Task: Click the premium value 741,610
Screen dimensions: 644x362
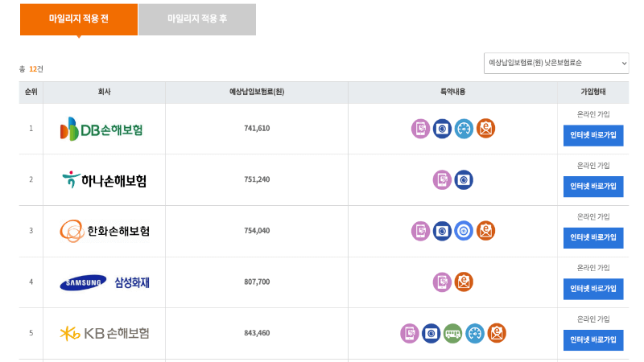Action: (x=257, y=129)
